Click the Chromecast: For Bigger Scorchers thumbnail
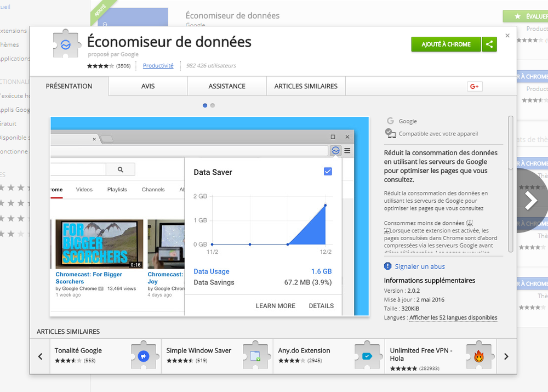 point(99,243)
